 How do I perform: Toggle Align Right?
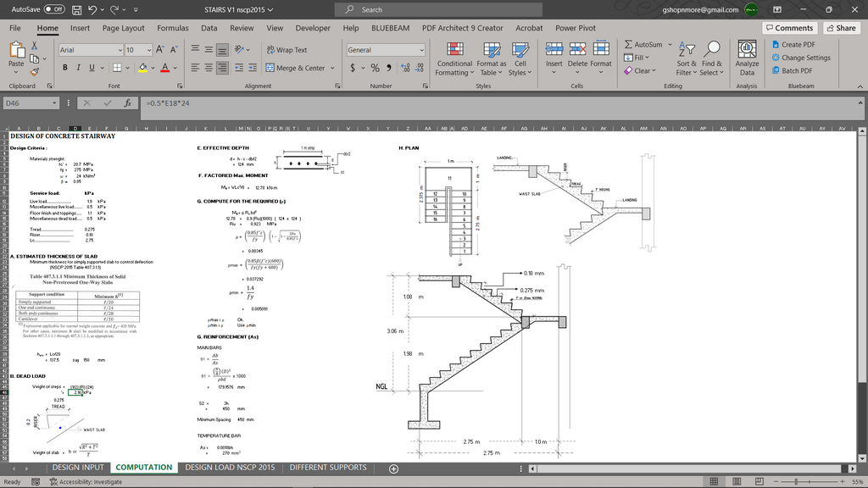coord(222,68)
